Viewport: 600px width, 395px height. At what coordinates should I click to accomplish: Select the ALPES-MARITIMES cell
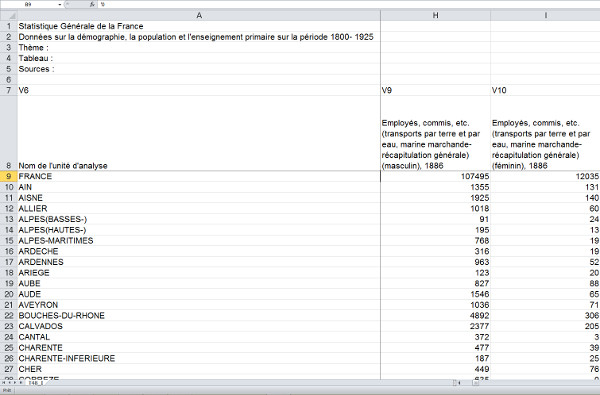click(199, 241)
